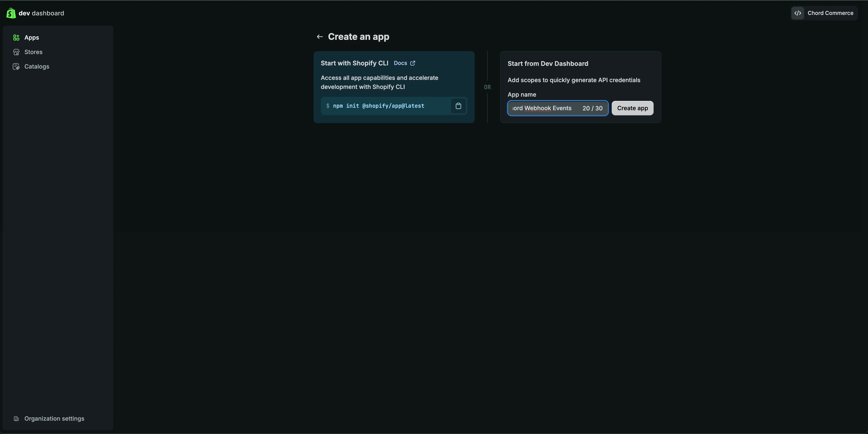Click the code brackets icon near Chord Commerce

(798, 13)
